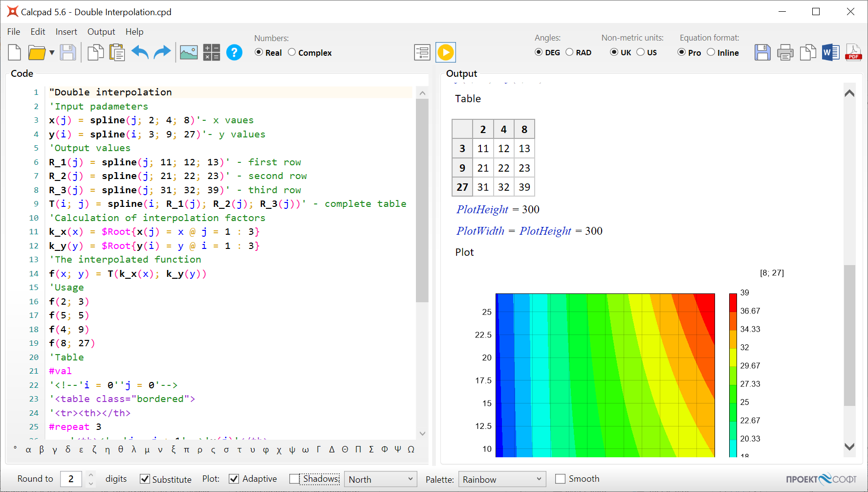
Task: Insert an image using the picture icon
Action: [189, 52]
